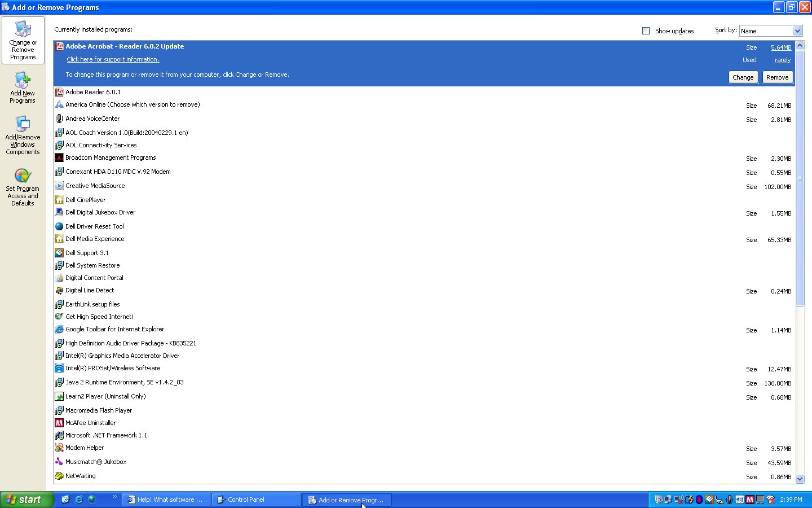Open Add/Remove Windows Components sidebar icon
The image size is (812, 508).
[23, 135]
